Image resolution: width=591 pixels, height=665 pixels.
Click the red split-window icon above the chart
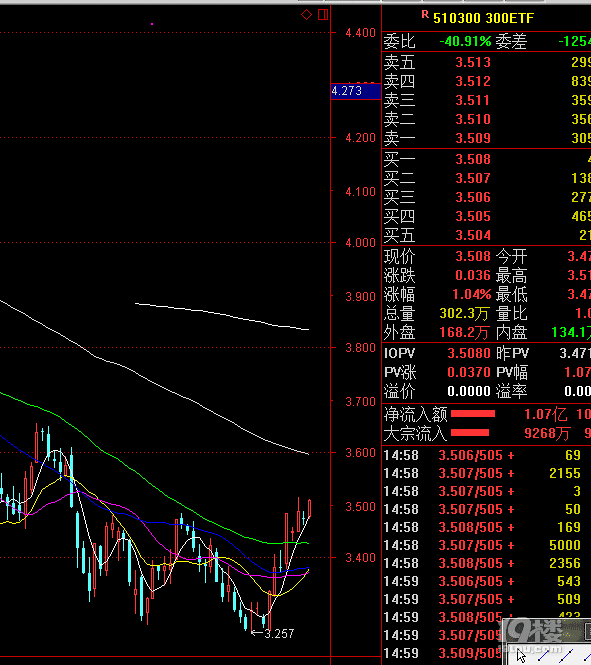coord(323,15)
